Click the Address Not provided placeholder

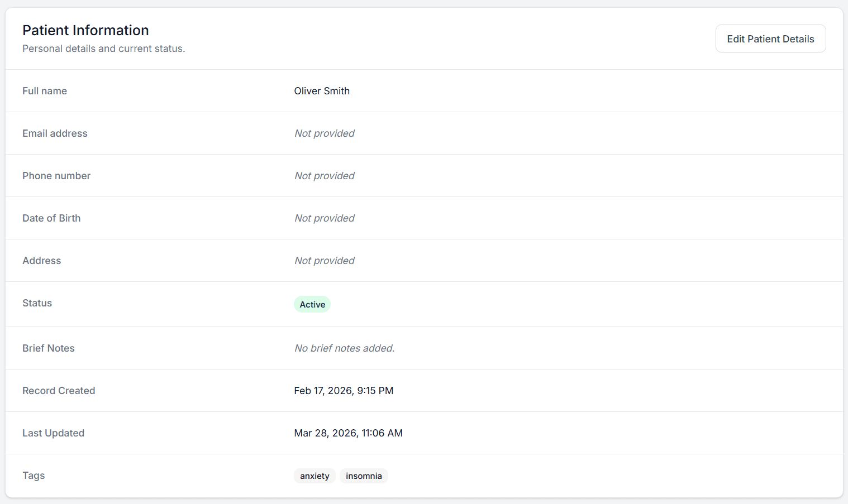tap(324, 260)
